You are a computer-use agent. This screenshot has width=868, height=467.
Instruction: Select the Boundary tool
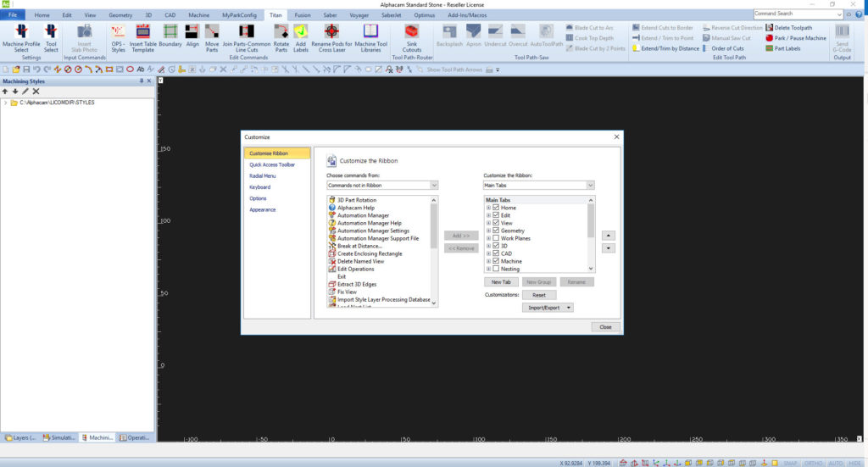pos(170,36)
